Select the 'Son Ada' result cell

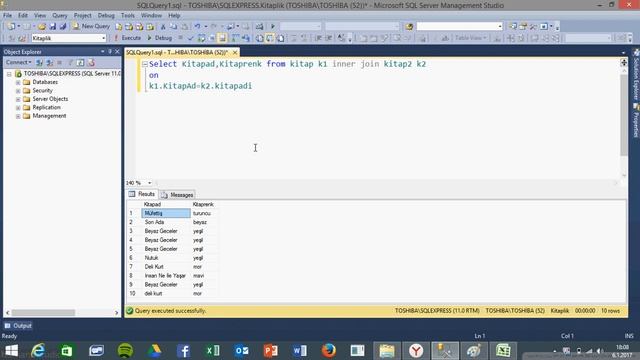(x=166, y=222)
